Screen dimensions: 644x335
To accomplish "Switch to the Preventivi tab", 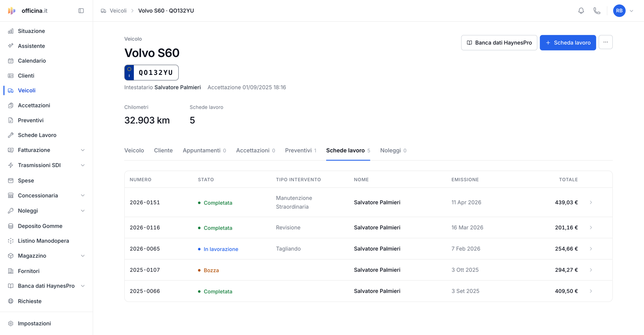I will (300, 150).
